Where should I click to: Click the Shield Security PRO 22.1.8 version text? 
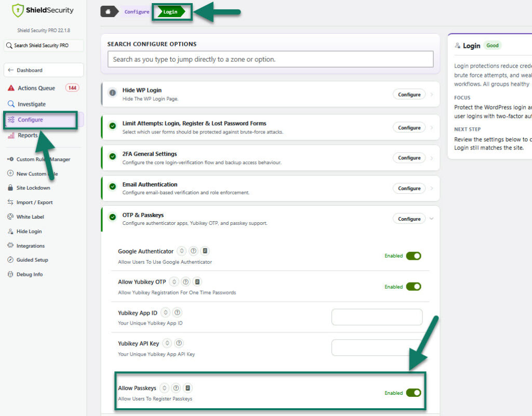(x=44, y=30)
